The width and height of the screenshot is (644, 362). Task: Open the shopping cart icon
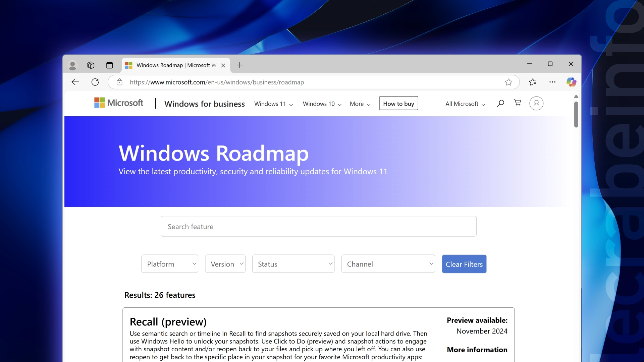[518, 103]
